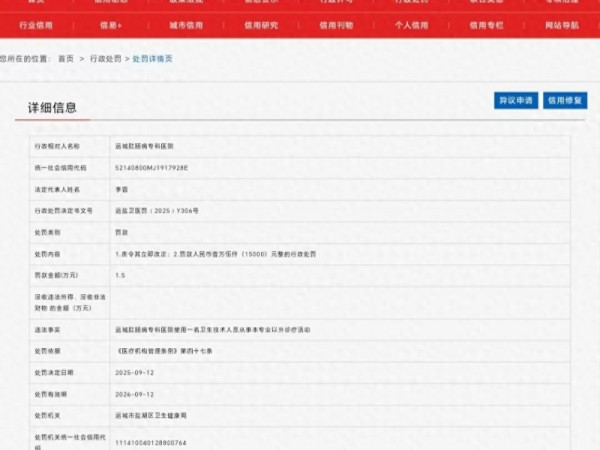The width and height of the screenshot is (600, 450).
Task: Select 信用刊物 in the navigation bar
Action: [x=337, y=24]
